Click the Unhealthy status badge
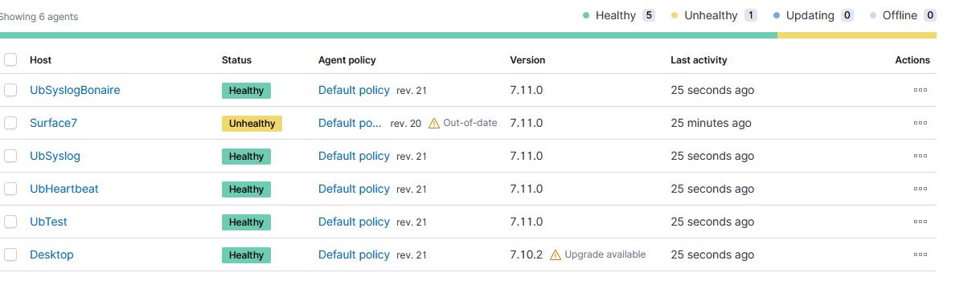The width and height of the screenshot is (980, 289). (252, 124)
